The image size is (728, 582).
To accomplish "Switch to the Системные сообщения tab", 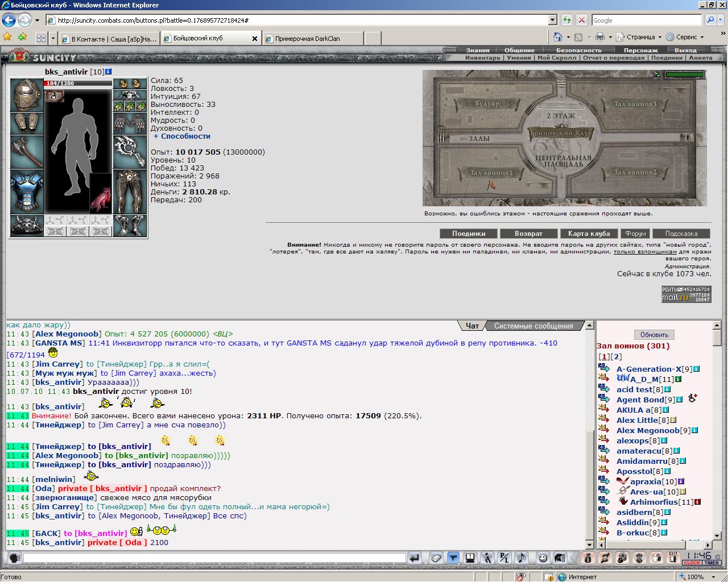I will click(x=533, y=326).
